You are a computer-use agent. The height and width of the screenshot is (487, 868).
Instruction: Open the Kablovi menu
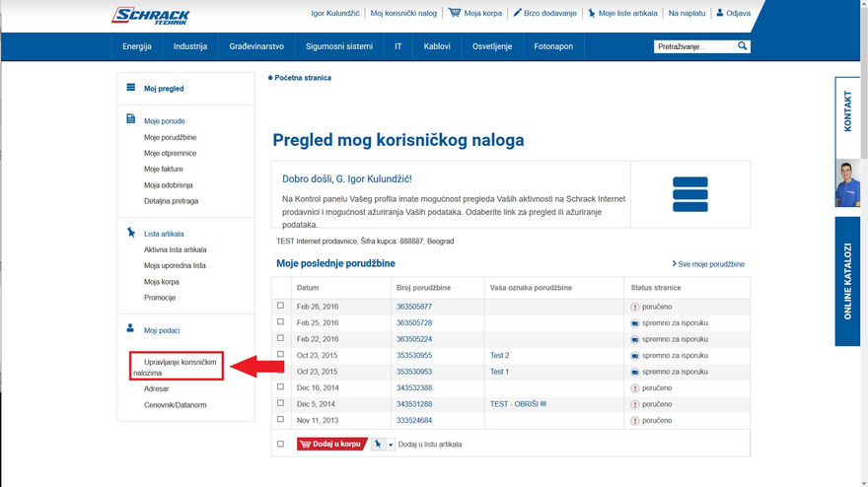point(437,46)
